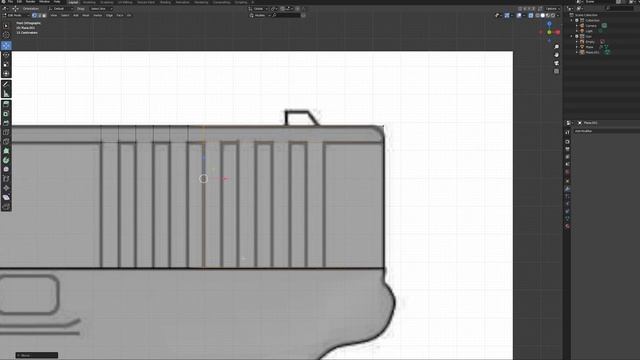Click the blue Z axis gizmo
The height and width of the screenshot is (360, 640).
click(x=549, y=24)
